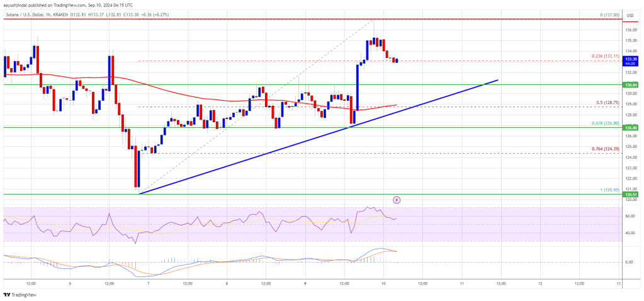Select the 0.618 (126.80) Fibonacci label
The image size is (644, 301).
click(607, 124)
